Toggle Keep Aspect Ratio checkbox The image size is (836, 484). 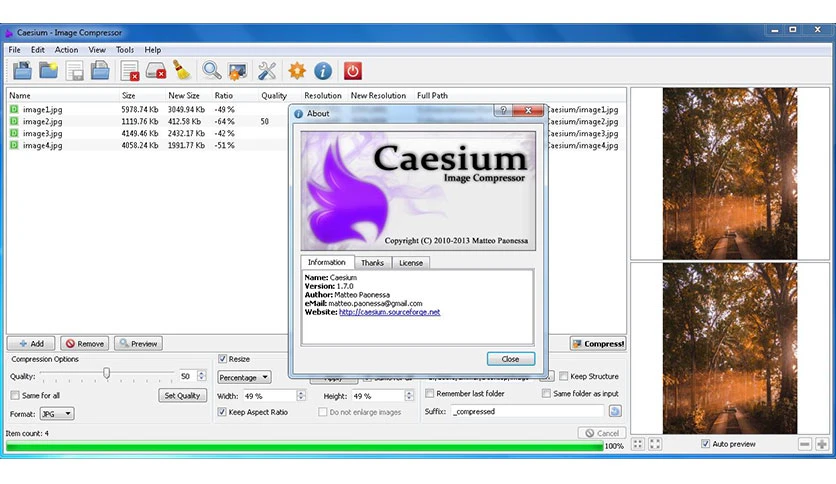coord(222,412)
